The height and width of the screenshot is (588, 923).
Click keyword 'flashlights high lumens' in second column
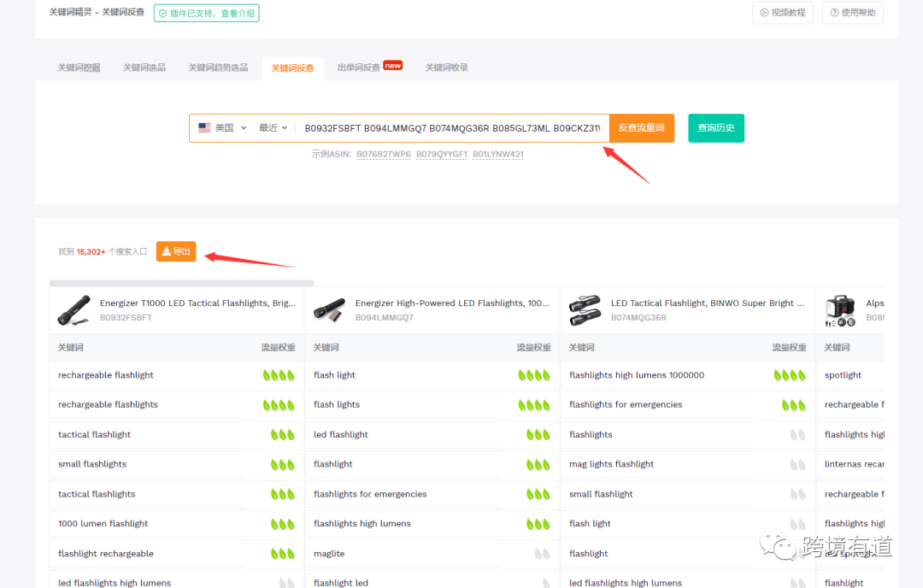[x=362, y=523]
